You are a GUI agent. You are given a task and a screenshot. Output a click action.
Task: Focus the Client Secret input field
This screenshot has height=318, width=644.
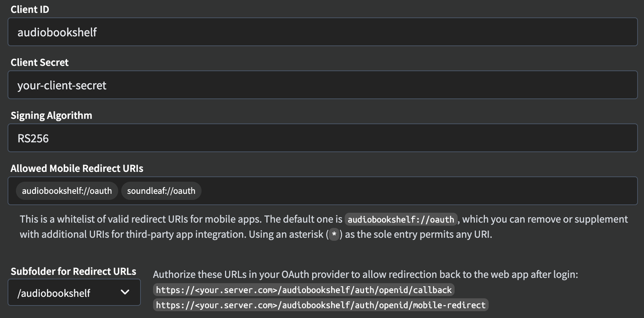click(x=322, y=85)
